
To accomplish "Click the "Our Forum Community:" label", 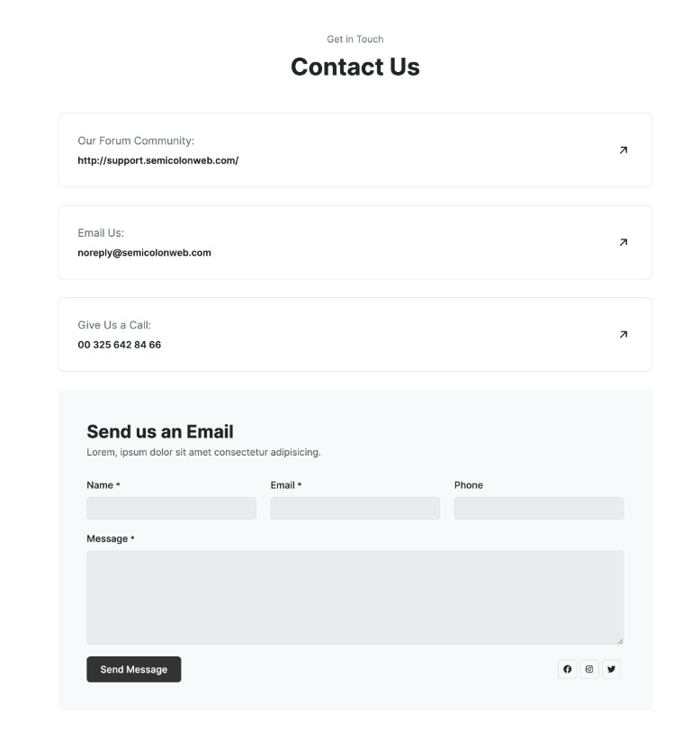I will point(136,141).
